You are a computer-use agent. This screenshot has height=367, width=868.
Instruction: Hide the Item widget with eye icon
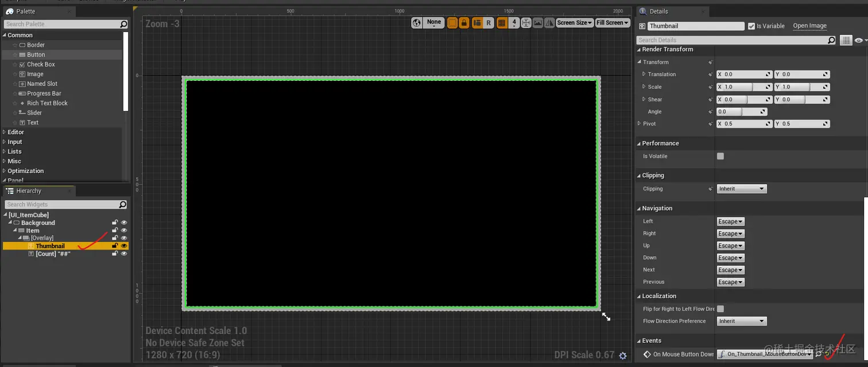pyautogui.click(x=124, y=230)
